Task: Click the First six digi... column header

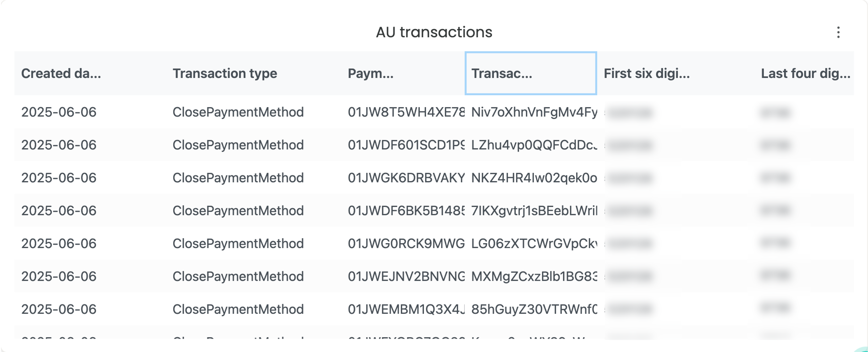Action: pos(647,73)
